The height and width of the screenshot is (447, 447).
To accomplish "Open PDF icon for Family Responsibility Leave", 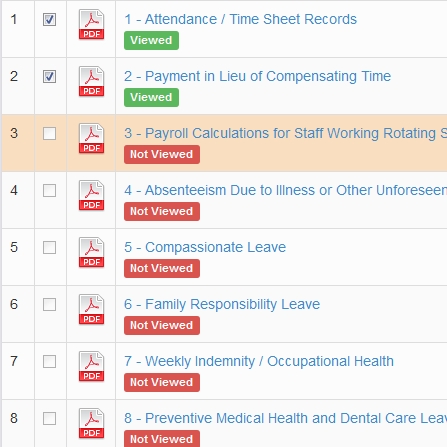I will coord(91,310).
